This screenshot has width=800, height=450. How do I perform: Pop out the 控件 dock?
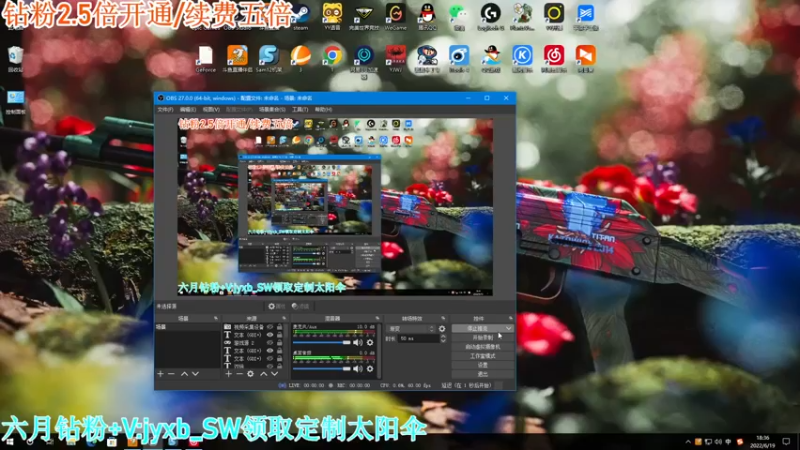click(510, 318)
